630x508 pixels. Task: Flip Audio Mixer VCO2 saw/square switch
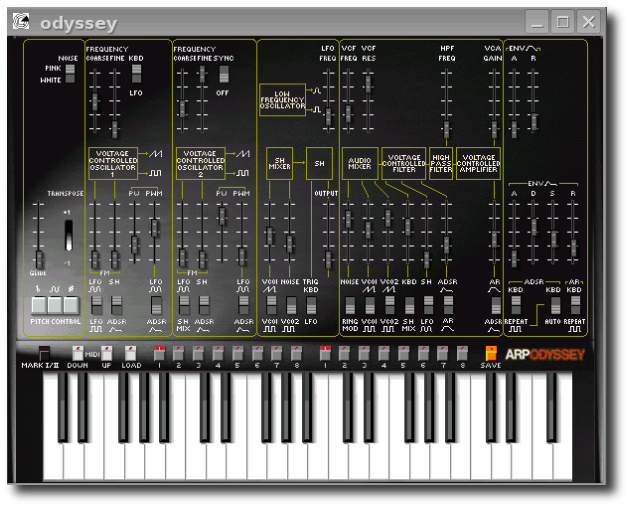[x=389, y=306]
